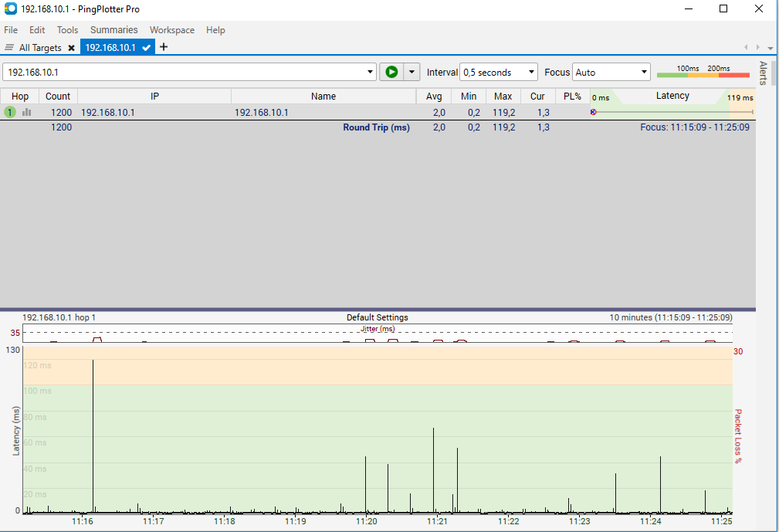Click the latency color scale legend bar
The image size is (779, 532).
tap(703, 73)
